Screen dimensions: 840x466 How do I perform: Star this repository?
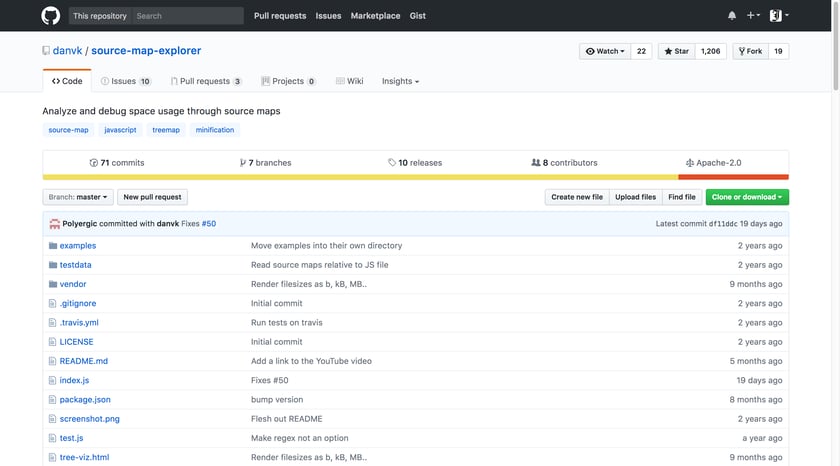(x=677, y=51)
